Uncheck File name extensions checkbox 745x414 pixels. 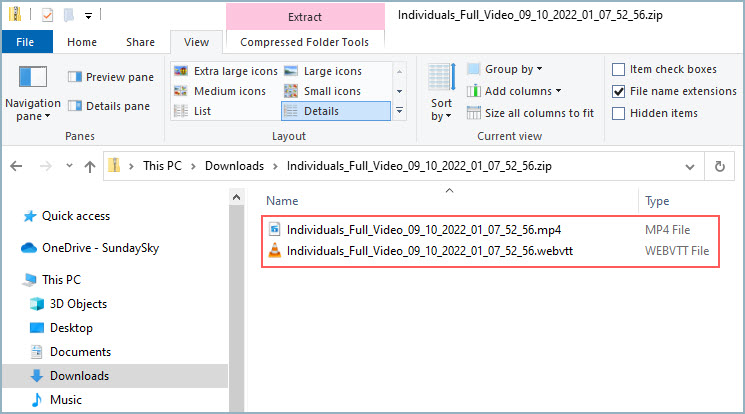618,91
